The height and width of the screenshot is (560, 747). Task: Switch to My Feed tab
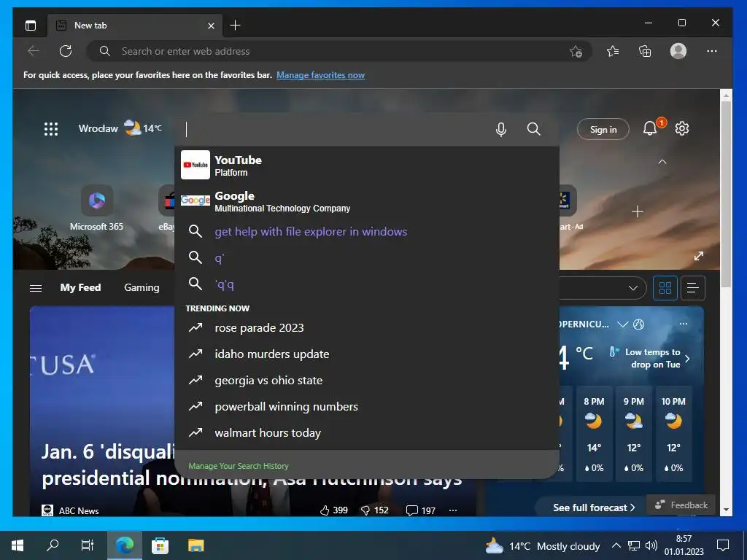[x=80, y=287]
